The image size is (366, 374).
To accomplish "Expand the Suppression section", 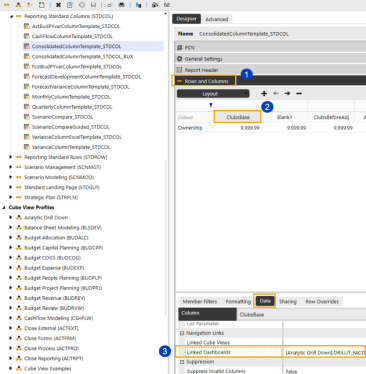I will pyautogui.click(x=182, y=362).
